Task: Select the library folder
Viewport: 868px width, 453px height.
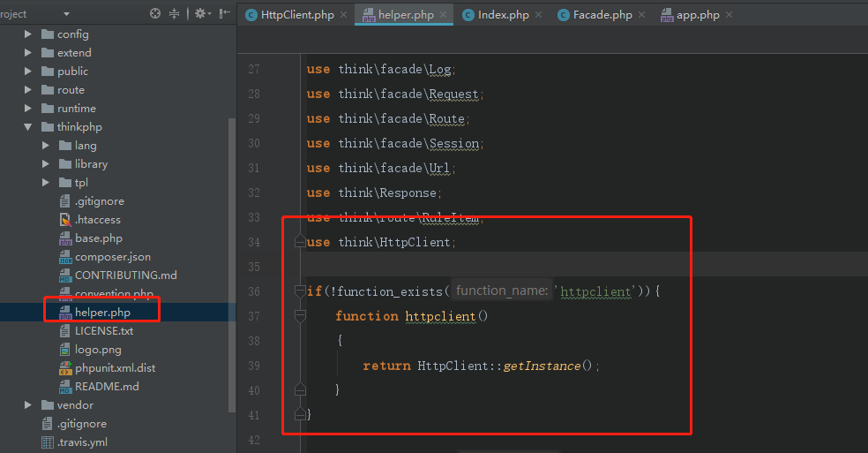Action: point(84,164)
